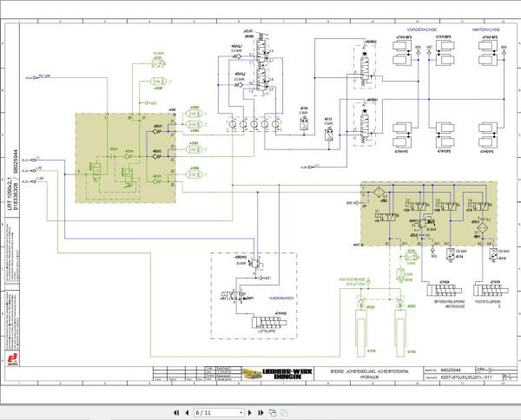Viewport: 521px width, 420px height.
Task: Click the red e2 logo at bottom left
Action: [x=13, y=359]
